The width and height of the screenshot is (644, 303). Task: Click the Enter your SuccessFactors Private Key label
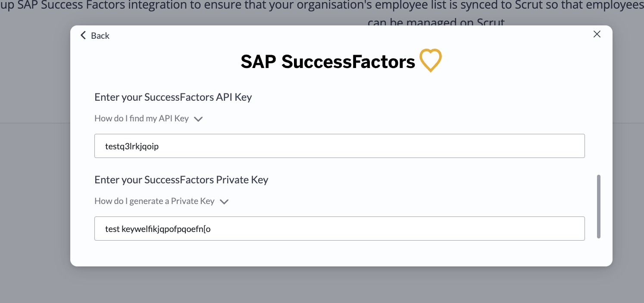click(x=181, y=180)
